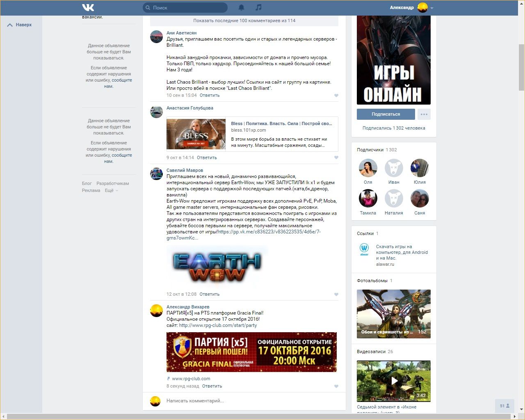Open Савелий Мавров's profile name
This screenshot has height=420, width=525.
click(x=185, y=170)
